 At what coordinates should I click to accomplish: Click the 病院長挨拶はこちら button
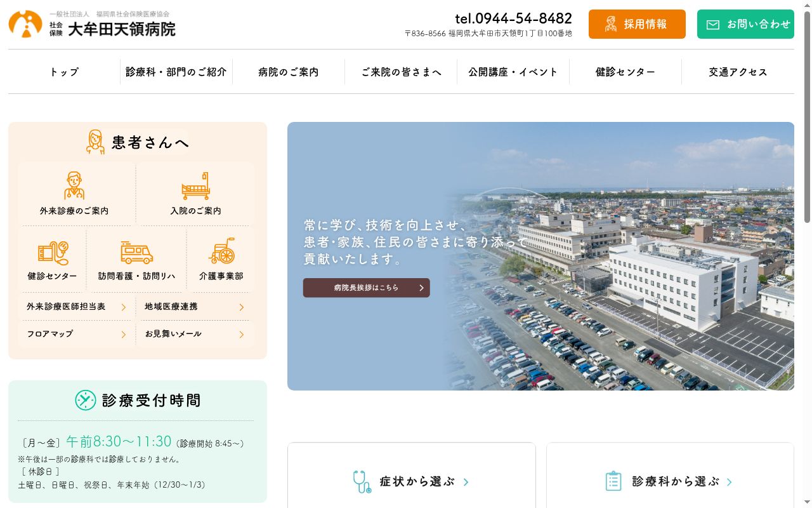click(x=366, y=288)
